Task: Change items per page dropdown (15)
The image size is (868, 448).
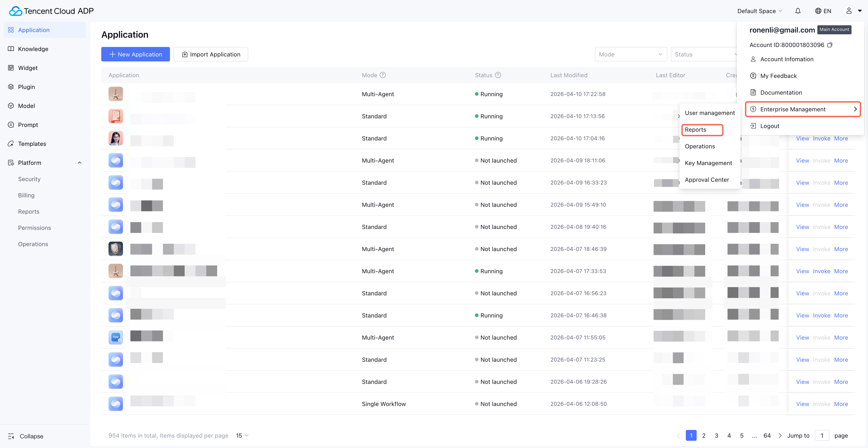Action: [242, 435]
